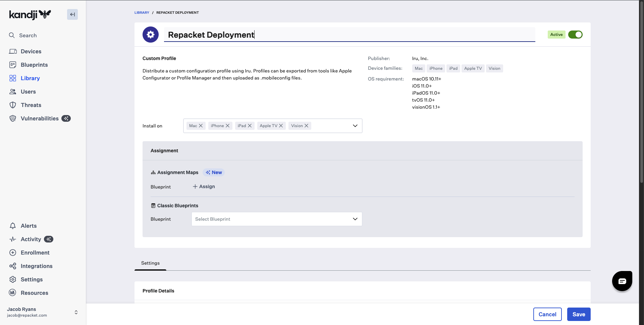
Task: Save the profile
Action: tap(579, 314)
